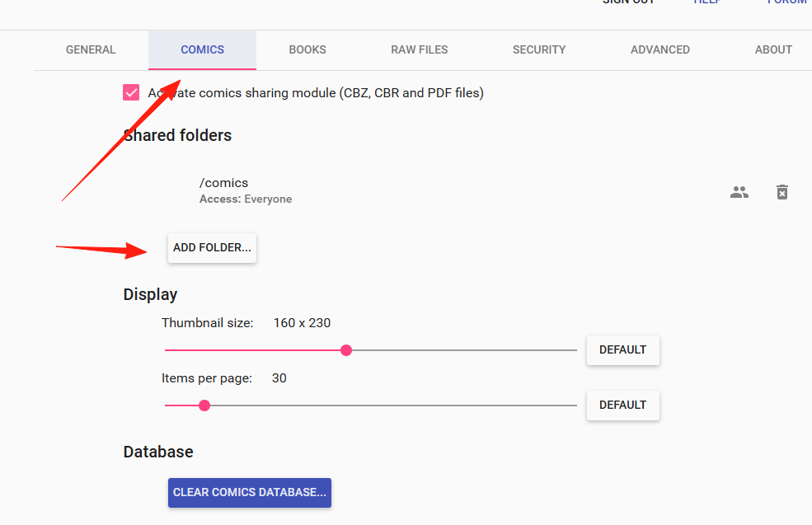Image resolution: width=812 pixels, height=525 pixels.
Task: Reset thumbnail size with its Default button
Action: coord(623,350)
